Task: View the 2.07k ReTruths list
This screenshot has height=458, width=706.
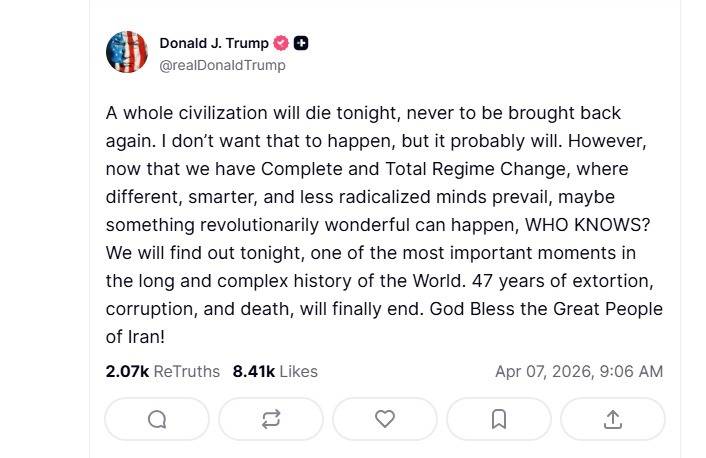Action: [x=162, y=371]
